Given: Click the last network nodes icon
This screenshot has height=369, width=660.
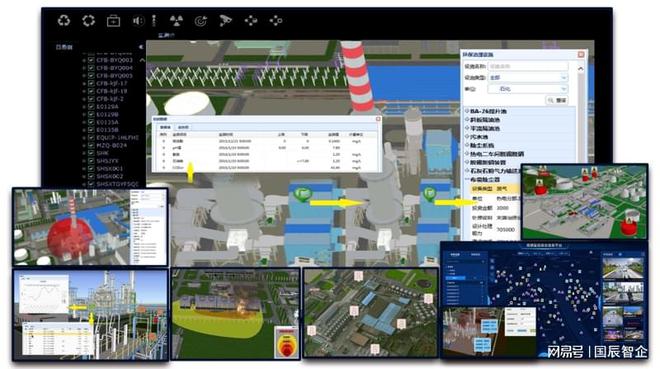Looking at the screenshot, I should tap(276, 20).
